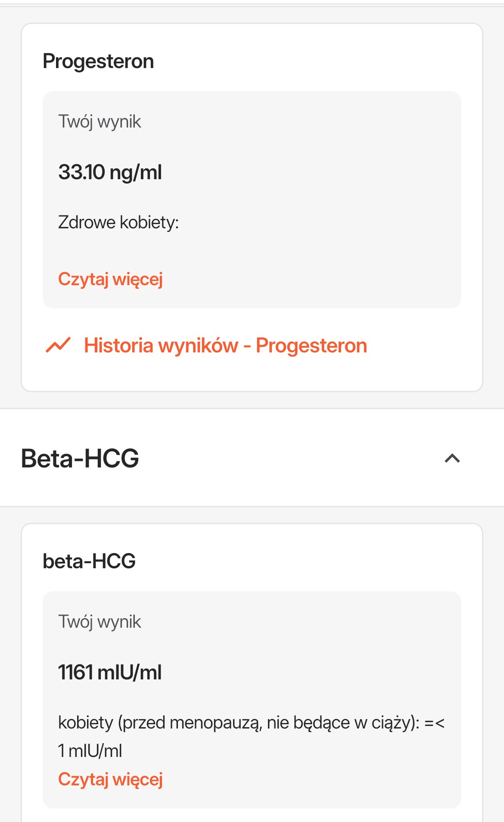Click the Progesteron card title
This screenshot has height=822, width=504.
tap(98, 61)
